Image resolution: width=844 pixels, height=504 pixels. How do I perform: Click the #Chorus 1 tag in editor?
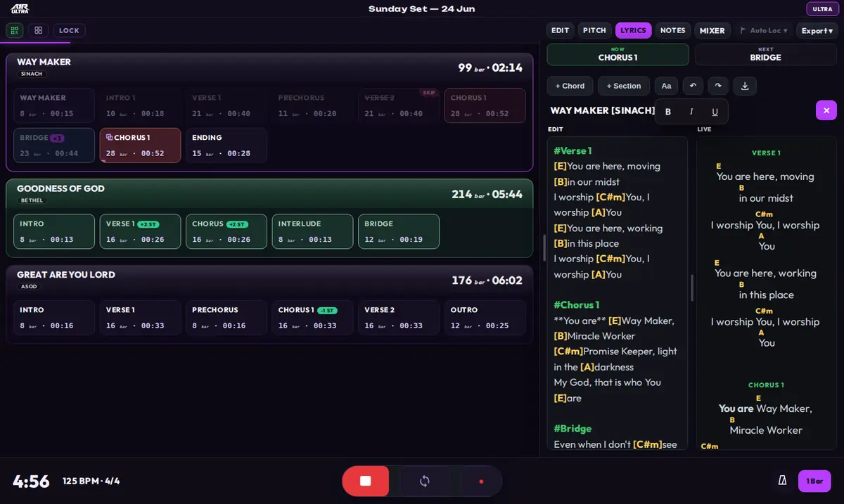tap(577, 305)
